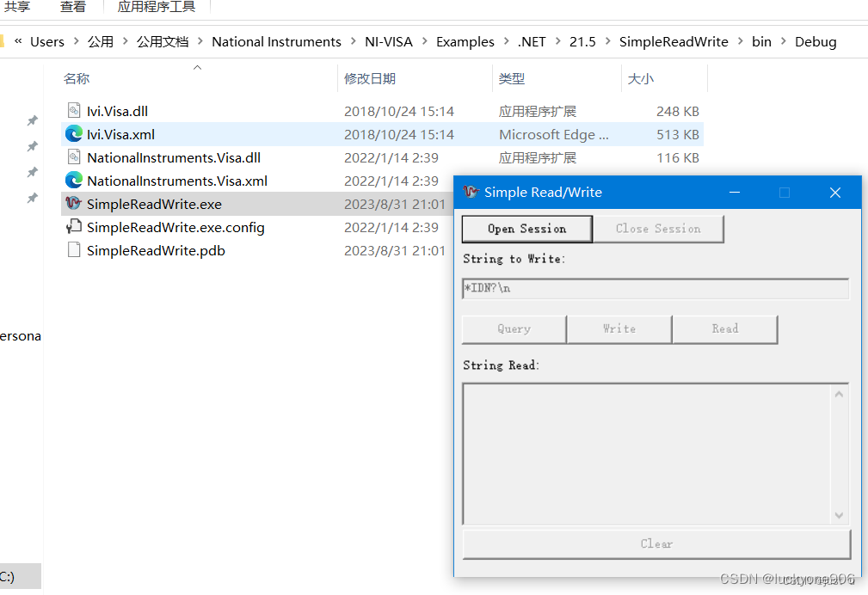Click inside the String Read text area
Image resolution: width=868 pixels, height=595 pixels.
click(x=646, y=453)
